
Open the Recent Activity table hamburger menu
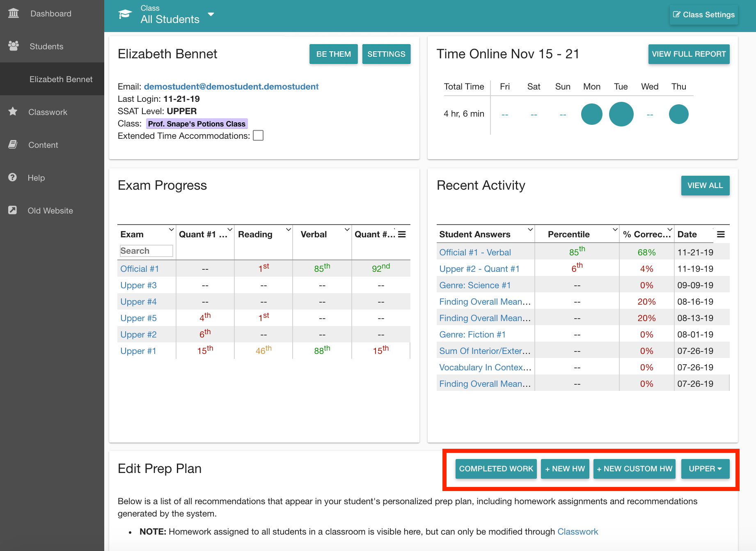(x=721, y=234)
